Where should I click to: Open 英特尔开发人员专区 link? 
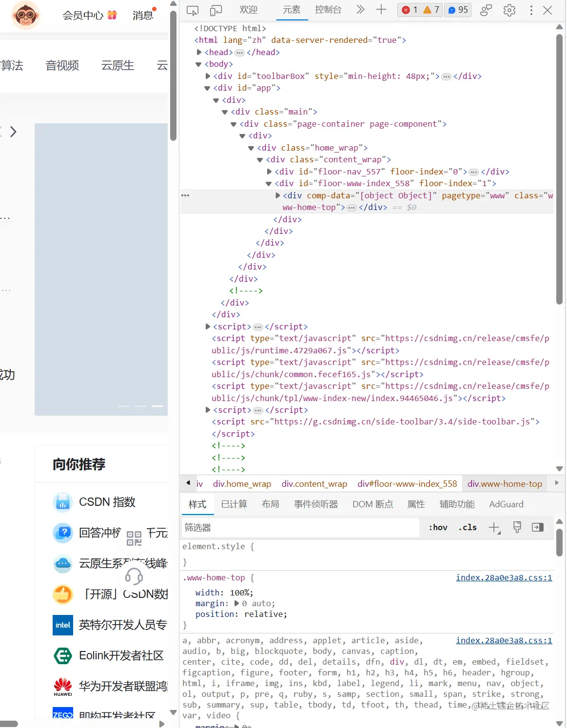pos(123,625)
